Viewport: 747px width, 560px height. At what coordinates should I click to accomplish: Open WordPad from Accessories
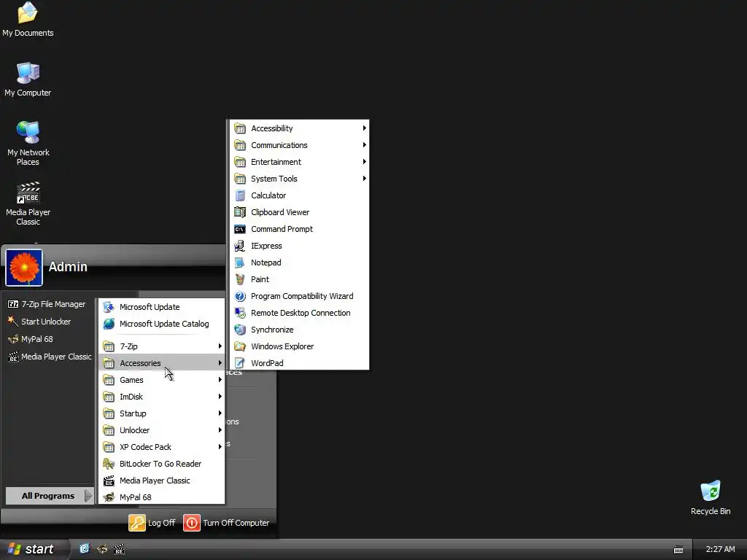point(299,363)
